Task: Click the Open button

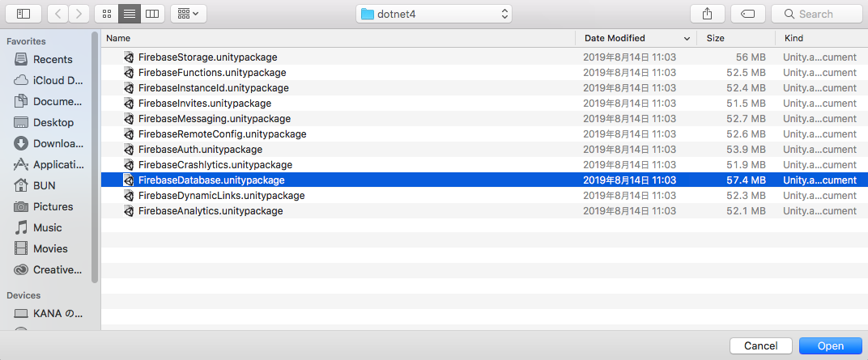Action: tap(831, 345)
